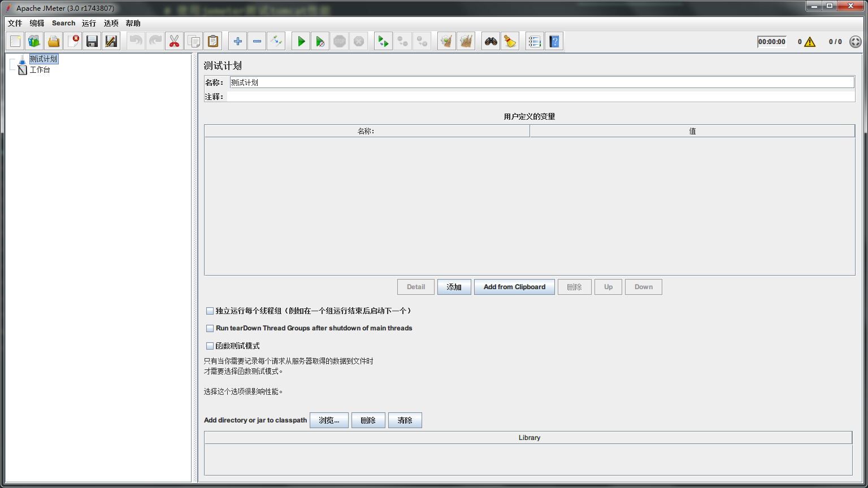Select 测试计划 node in the tree
Viewport: 868px width, 488px height.
click(43, 59)
